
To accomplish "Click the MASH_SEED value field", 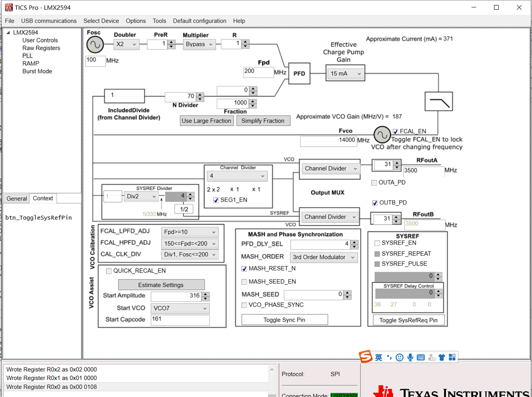I will (x=314, y=295).
